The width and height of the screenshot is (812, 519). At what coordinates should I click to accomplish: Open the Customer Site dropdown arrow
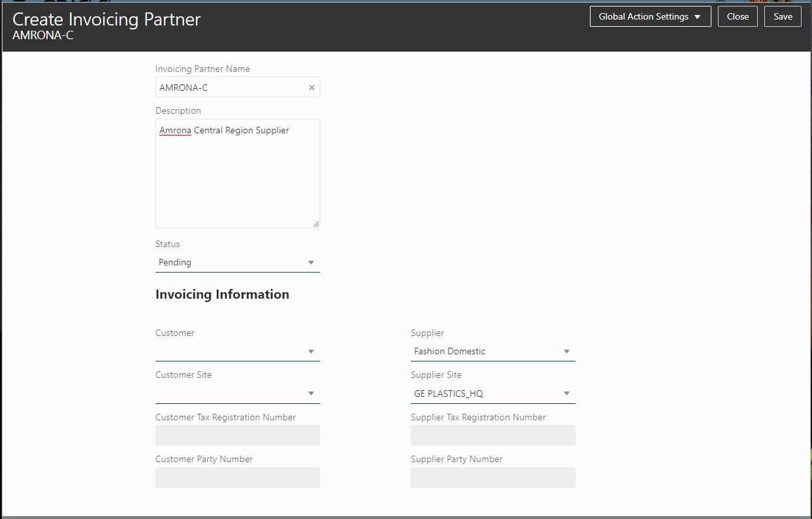(x=311, y=393)
